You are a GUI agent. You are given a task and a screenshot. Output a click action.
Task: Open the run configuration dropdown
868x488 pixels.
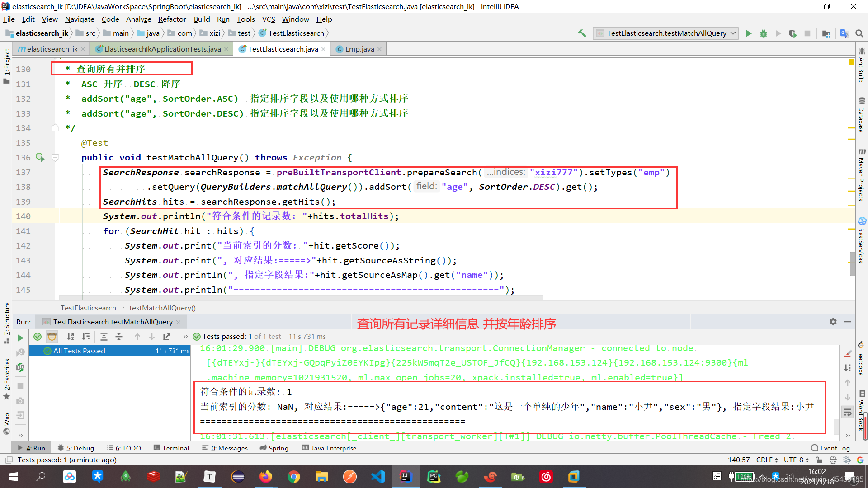pos(733,33)
